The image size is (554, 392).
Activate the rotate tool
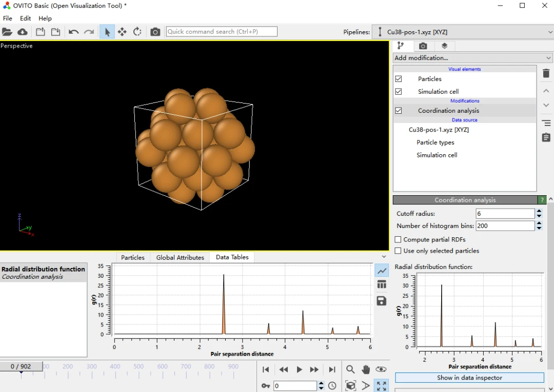point(137,32)
